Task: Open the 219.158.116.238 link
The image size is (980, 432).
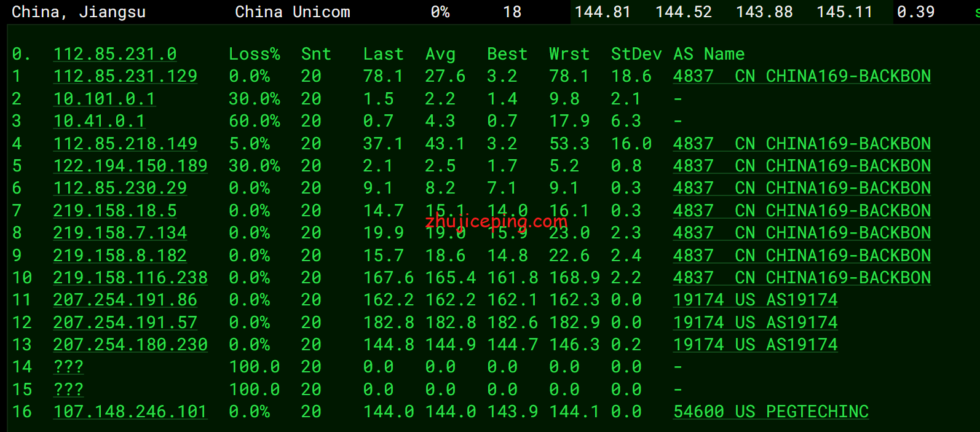Action: 130,278
